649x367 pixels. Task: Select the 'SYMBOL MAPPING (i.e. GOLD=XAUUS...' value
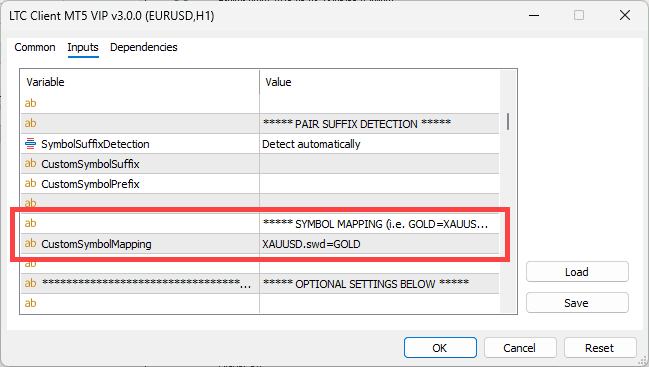pos(375,224)
